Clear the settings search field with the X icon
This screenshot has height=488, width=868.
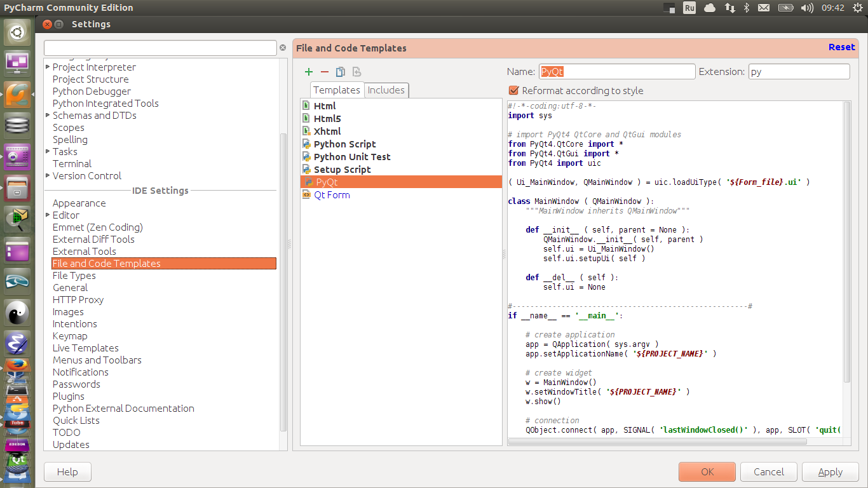283,48
